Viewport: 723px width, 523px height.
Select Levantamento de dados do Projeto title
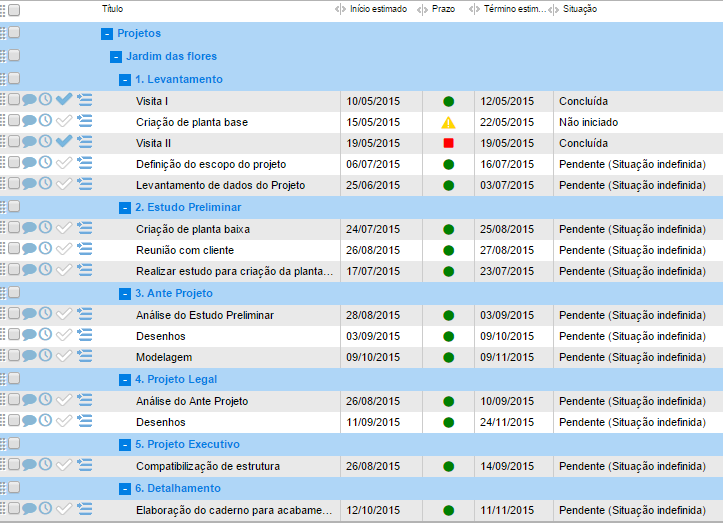click(220, 185)
